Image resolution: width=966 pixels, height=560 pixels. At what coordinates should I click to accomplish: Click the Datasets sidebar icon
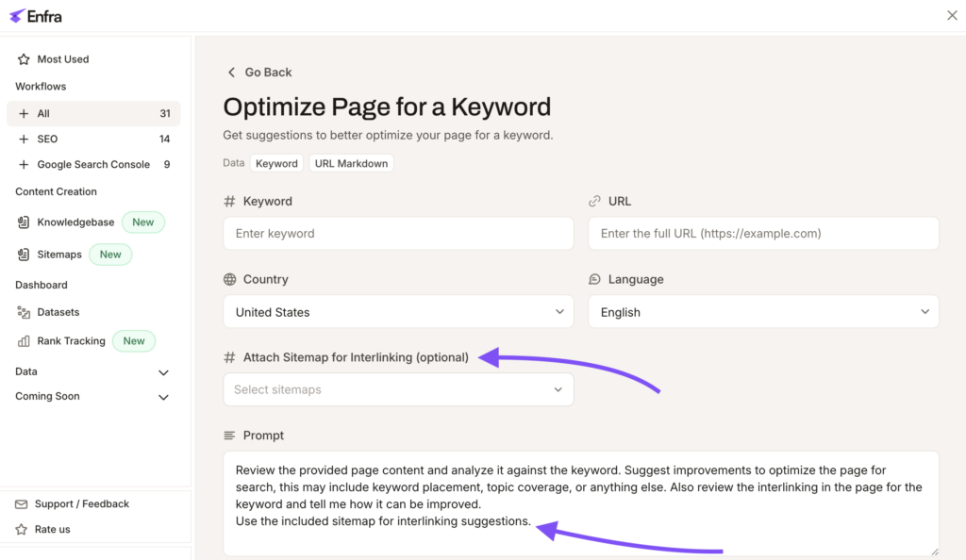coord(24,312)
